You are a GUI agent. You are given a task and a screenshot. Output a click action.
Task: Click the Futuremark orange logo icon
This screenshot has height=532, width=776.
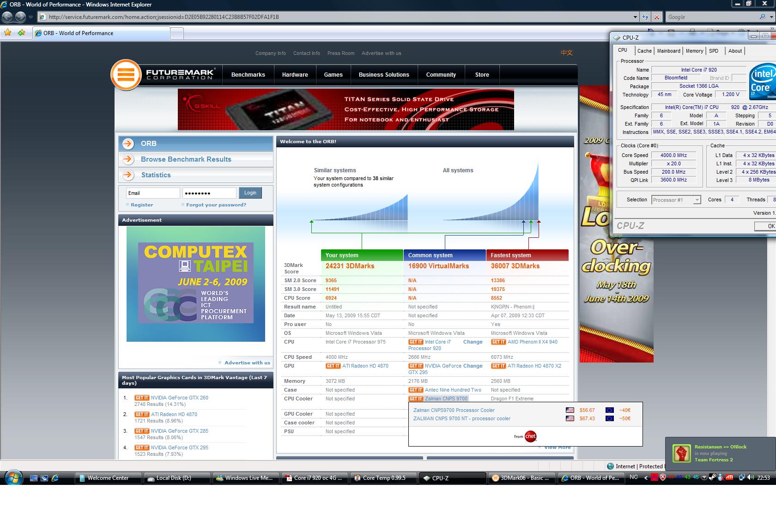[126, 74]
